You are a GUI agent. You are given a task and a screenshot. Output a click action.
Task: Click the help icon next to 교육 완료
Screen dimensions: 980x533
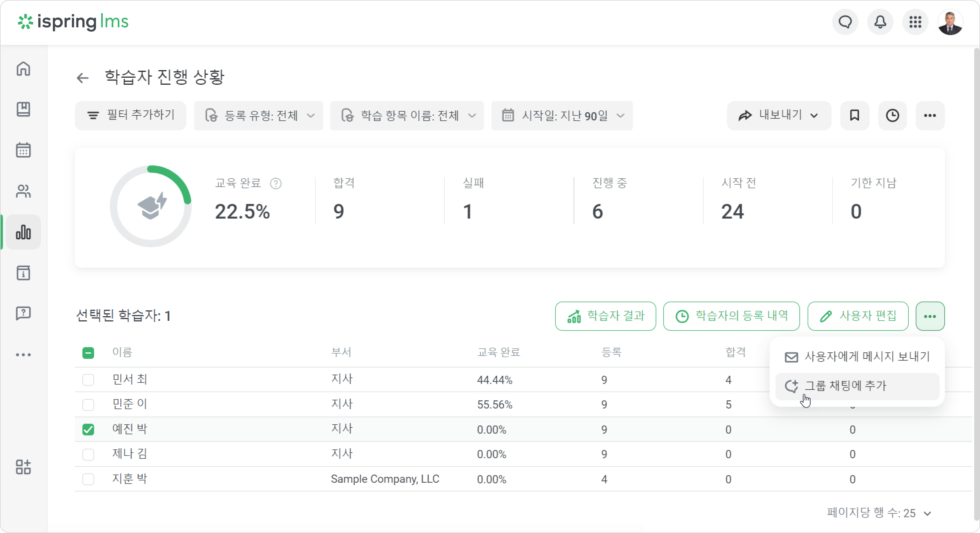[x=276, y=183]
